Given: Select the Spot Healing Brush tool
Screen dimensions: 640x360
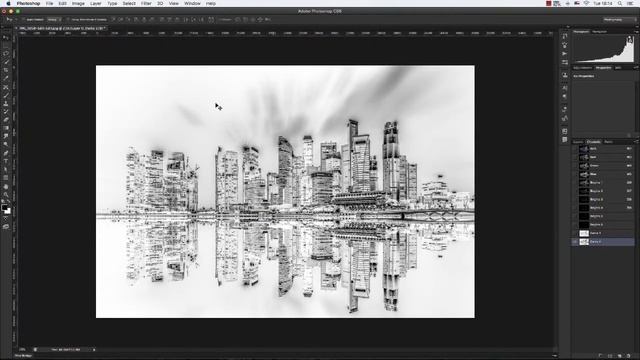Looking at the screenshot, I should (6, 87).
